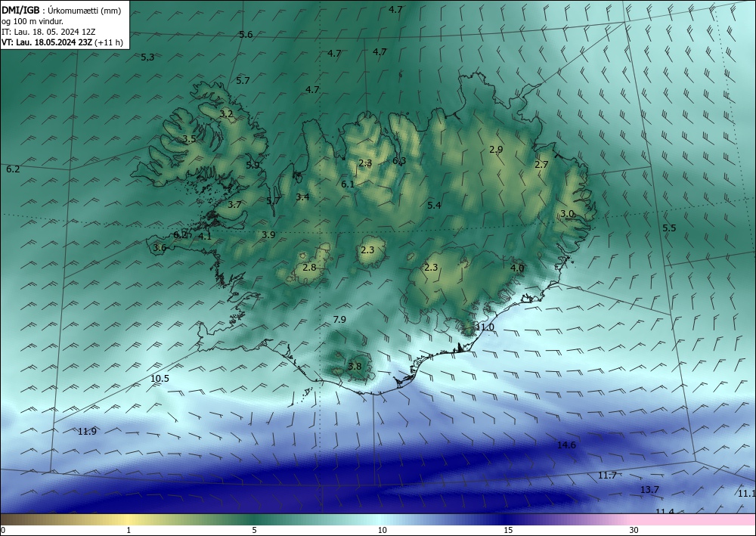Click the 14.6 value over the ocean
756x536 pixels.
pyautogui.click(x=566, y=445)
